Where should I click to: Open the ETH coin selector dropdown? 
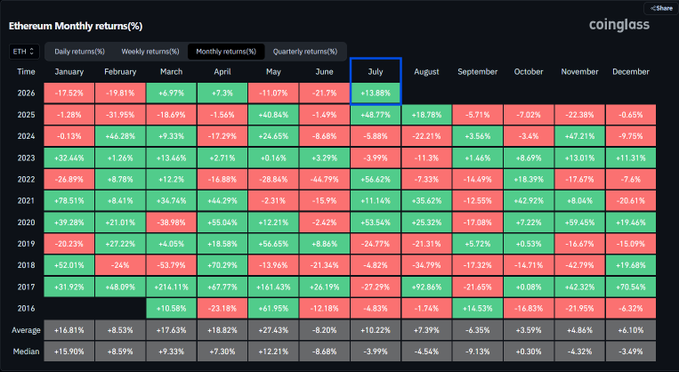24,52
